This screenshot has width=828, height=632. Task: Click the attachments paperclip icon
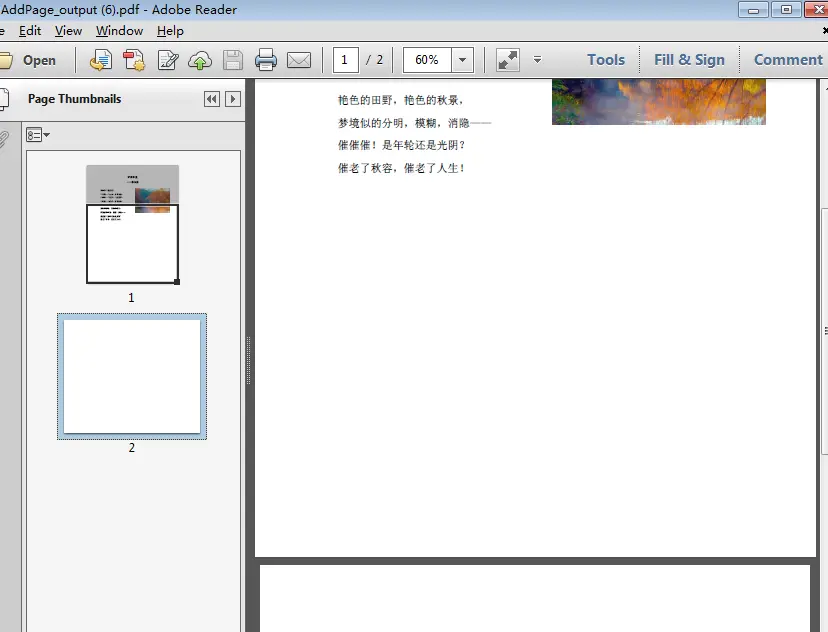tap(3, 140)
